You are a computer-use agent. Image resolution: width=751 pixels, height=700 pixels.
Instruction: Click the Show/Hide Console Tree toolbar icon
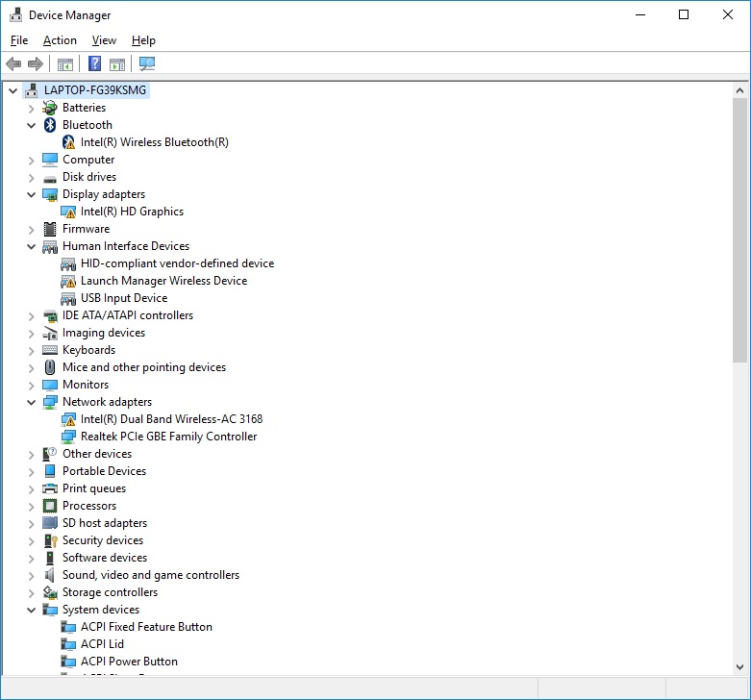(65, 63)
